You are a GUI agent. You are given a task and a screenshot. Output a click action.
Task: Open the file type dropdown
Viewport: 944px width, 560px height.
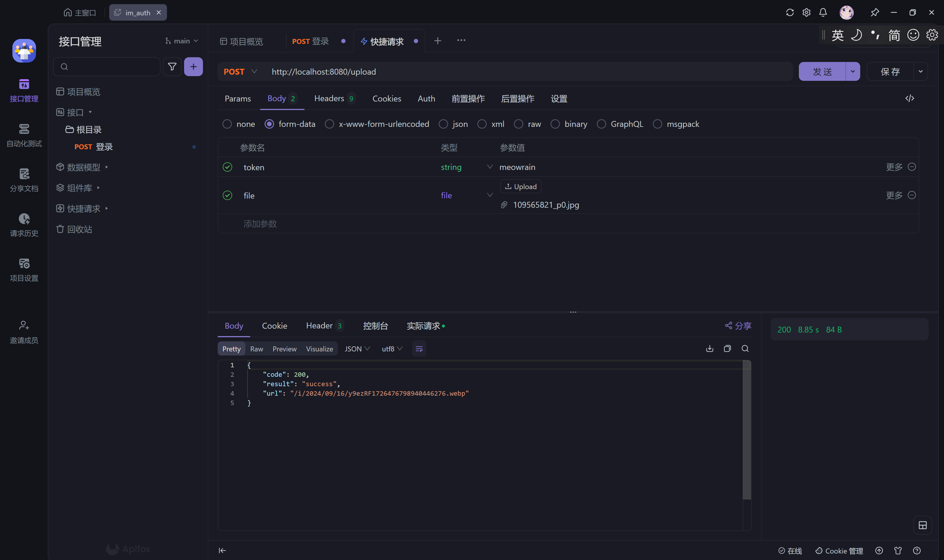pos(489,195)
